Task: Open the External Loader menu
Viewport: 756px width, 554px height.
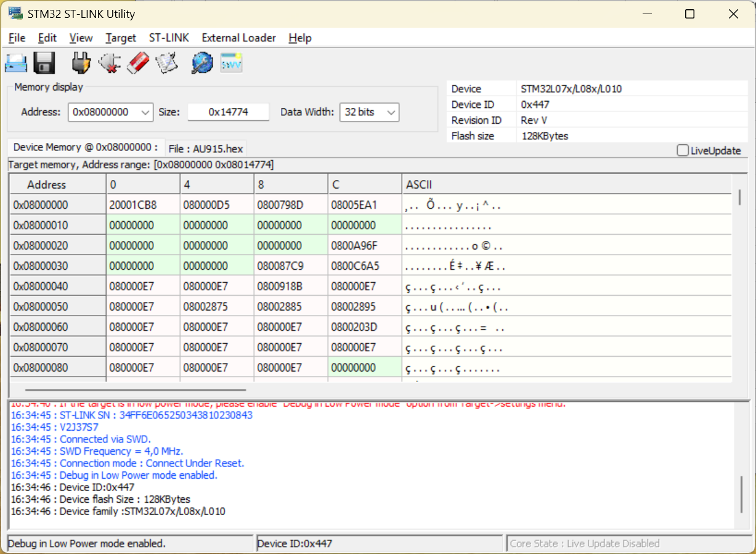Action: click(238, 38)
